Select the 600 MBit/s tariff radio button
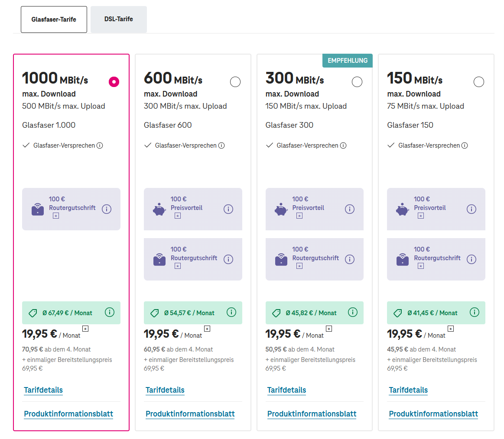The height and width of the screenshot is (439, 504). (235, 82)
